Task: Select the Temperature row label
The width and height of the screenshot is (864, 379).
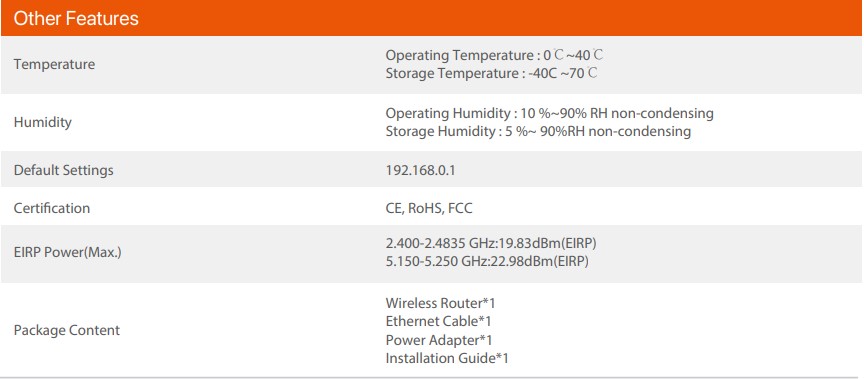Action: point(54,64)
